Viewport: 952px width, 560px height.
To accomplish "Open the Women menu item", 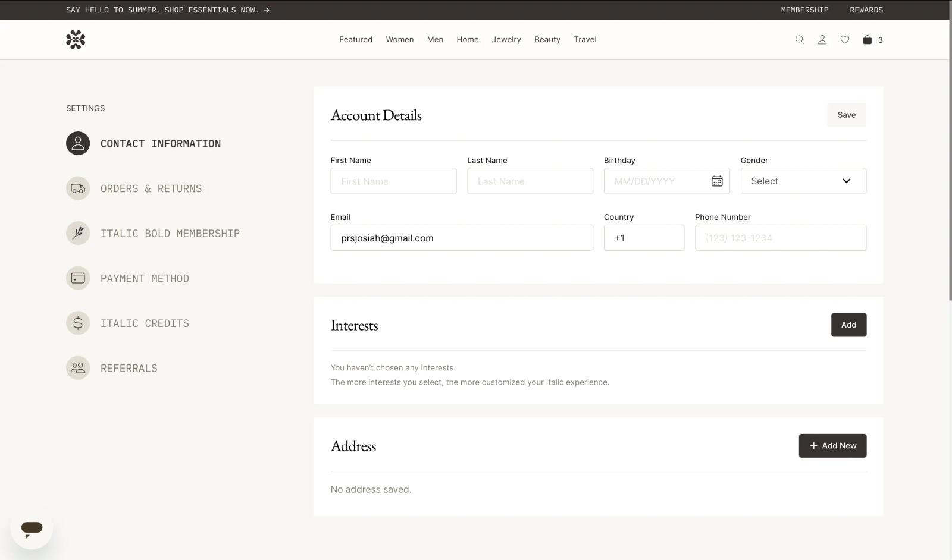I will pyautogui.click(x=399, y=40).
